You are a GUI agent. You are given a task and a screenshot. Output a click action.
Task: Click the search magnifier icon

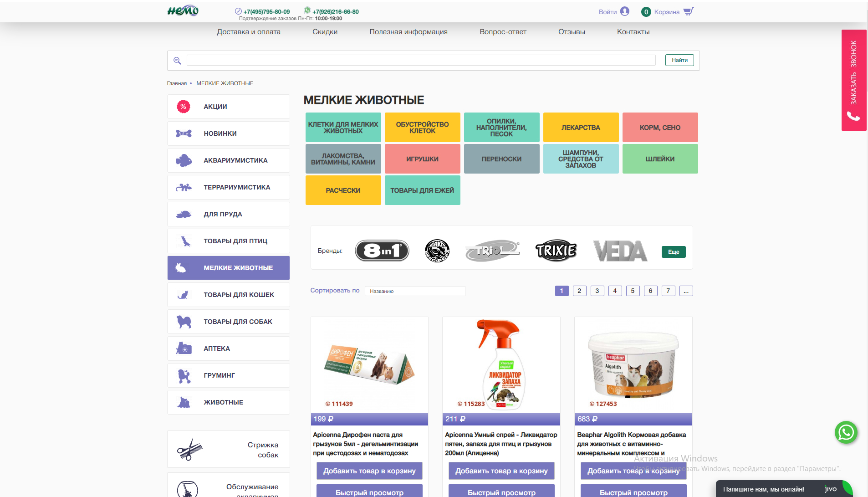tap(177, 61)
